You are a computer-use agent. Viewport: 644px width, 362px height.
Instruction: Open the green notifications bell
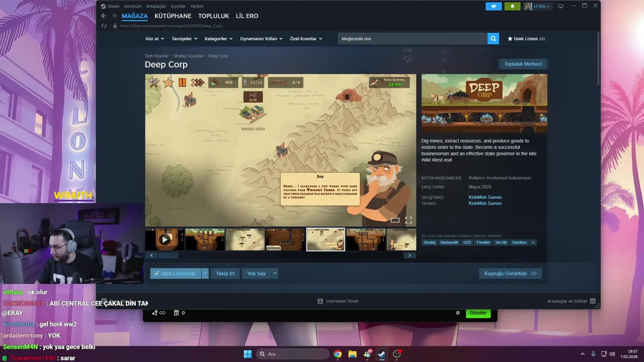[512, 6]
